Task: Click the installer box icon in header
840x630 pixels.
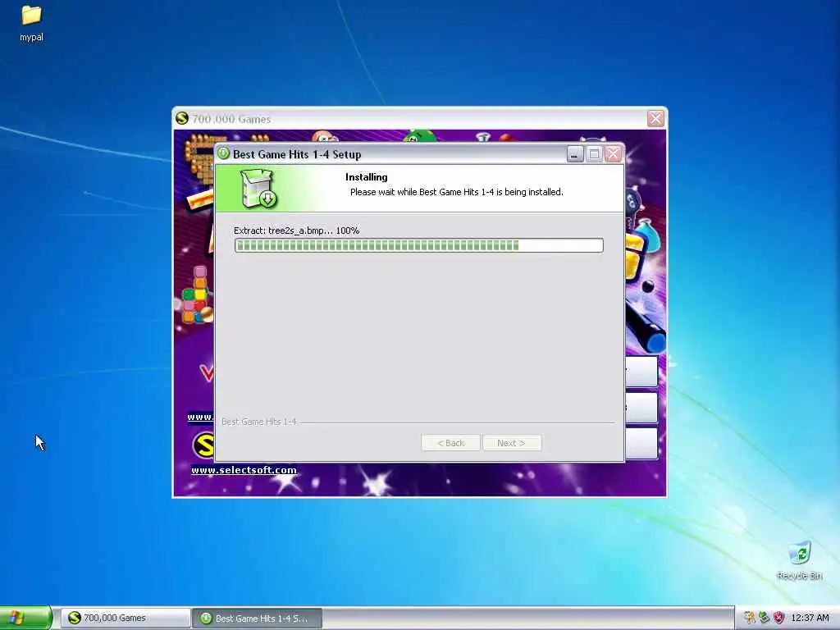Action: pos(258,189)
